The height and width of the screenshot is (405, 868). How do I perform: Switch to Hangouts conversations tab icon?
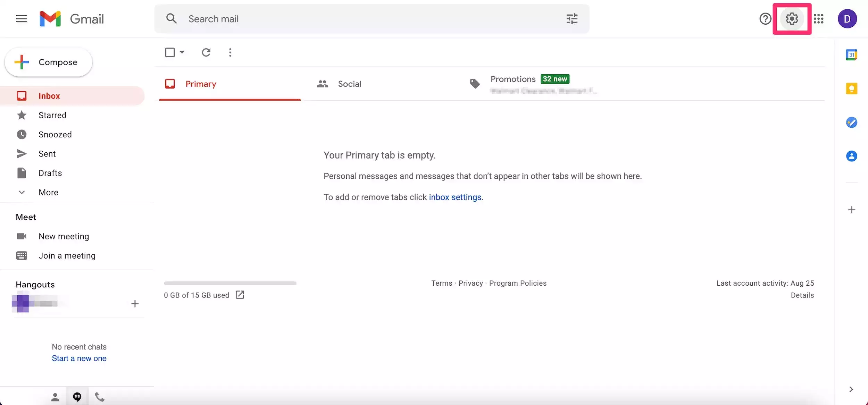77,396
